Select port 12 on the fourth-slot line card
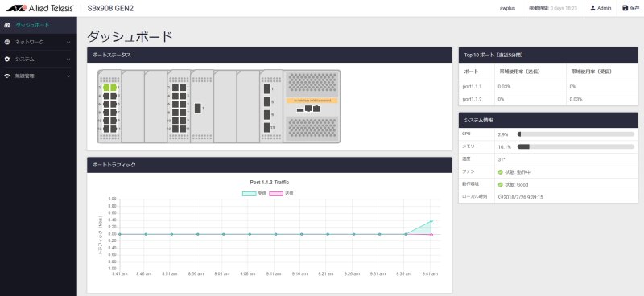Screen dimensions: 644x296 (175, 129)
